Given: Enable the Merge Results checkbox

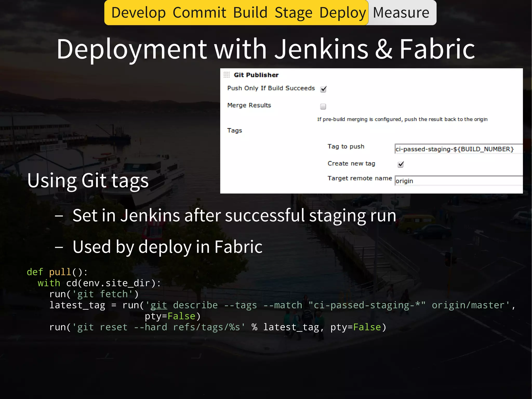Looking at the screenshot, I should (x=323, y=106).
